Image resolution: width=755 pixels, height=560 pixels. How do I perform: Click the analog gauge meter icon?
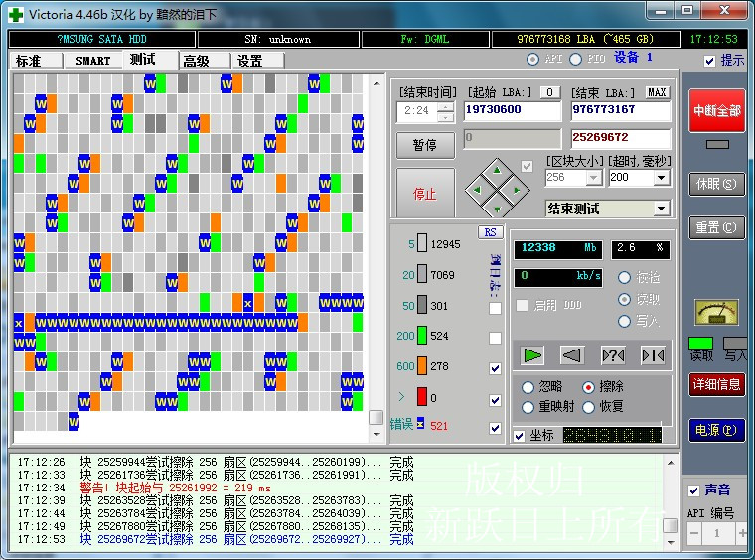tap(716, 311)
